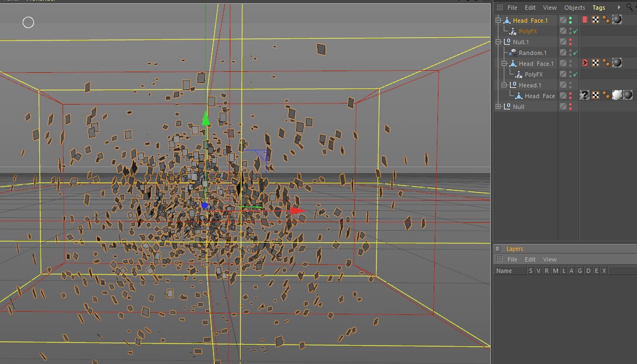
Task: Select the texture tag of Head Face.1 under Null.1
Action: coord(617,63)
